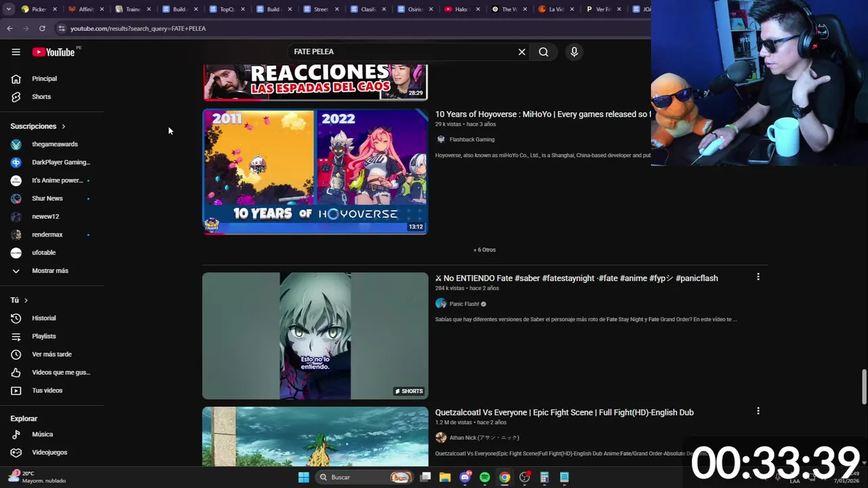Click the Windows taskbar Buscar search box
The height and width of the screenshot is (488, 868).
pyautogui.click(x=365, y=477)
